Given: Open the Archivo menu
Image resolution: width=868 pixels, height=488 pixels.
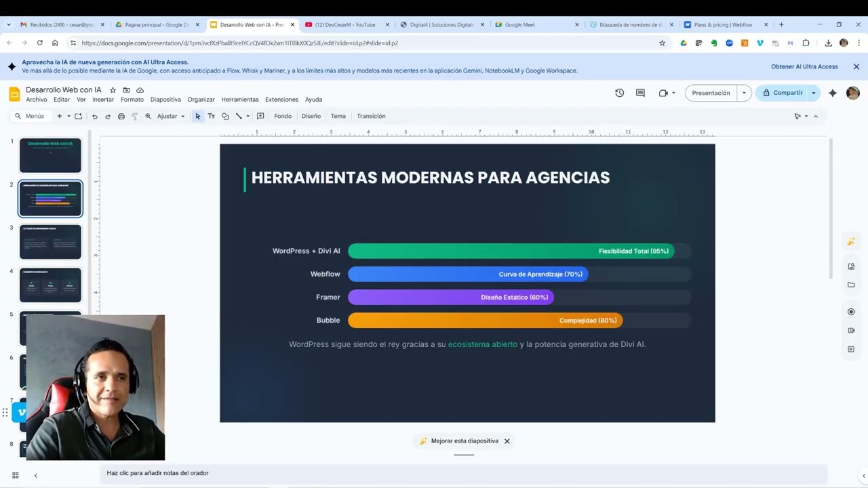Looking at the screenshot, I should click(x=37, y=100).
